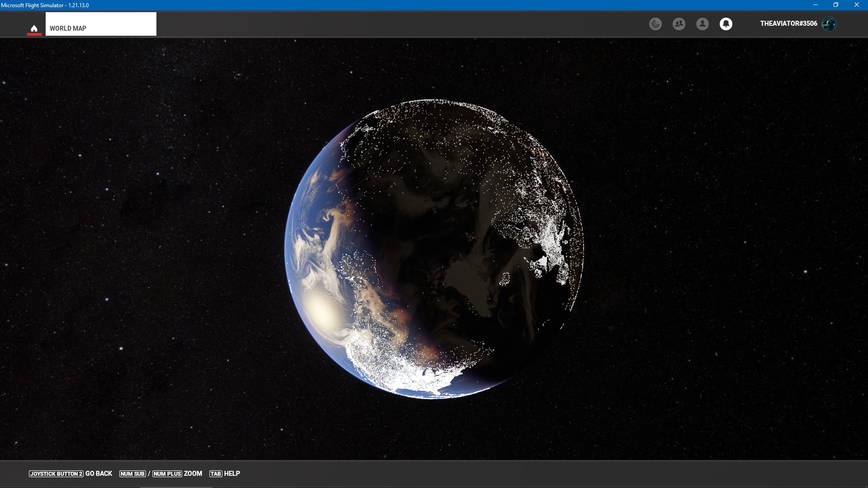This screenshot has width=868, height=488.
Task: Open the notifications bell icon
Action: 726,24
